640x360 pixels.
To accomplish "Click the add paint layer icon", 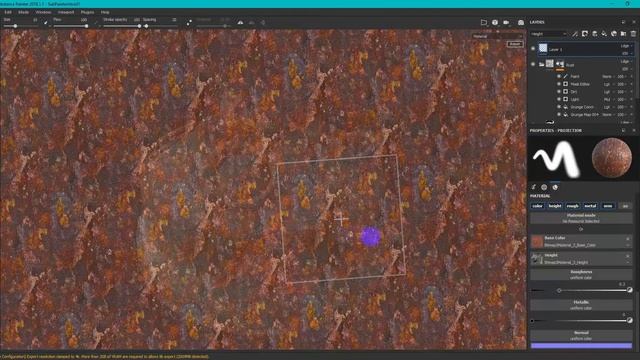I will click(595, 34).
